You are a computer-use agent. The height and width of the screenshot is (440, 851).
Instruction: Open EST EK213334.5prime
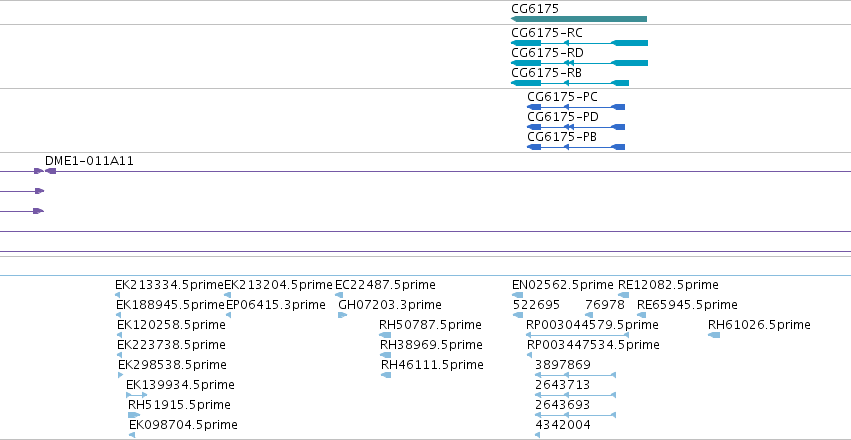coord(169,285)
